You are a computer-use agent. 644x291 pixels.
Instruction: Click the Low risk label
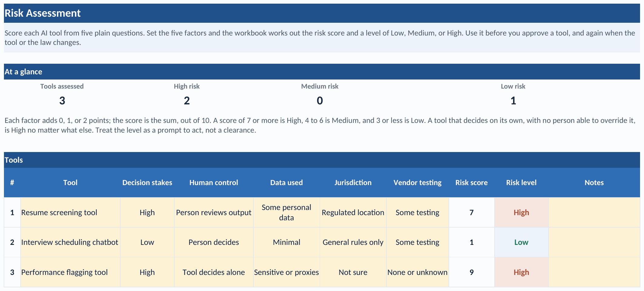pos(513,86)
